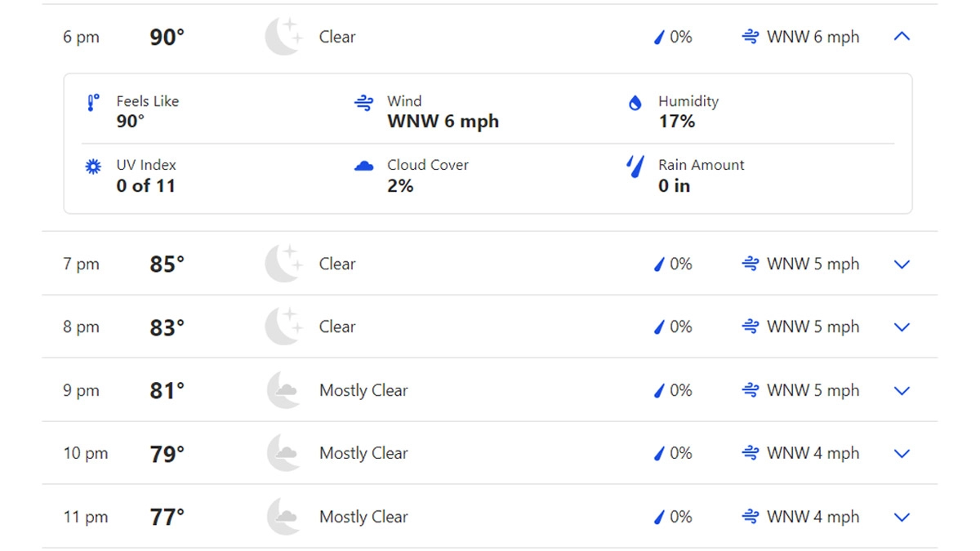The height and width of the screenshot is (551, 980).
Task: Expand the 7 pm forecast details
Action: click(x=902, y=264)
